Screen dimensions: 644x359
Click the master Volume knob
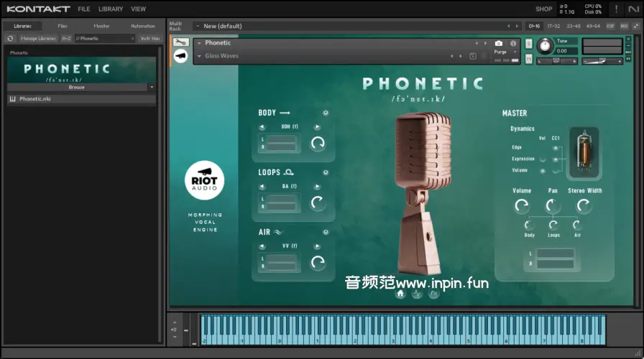tap(521, 206)
